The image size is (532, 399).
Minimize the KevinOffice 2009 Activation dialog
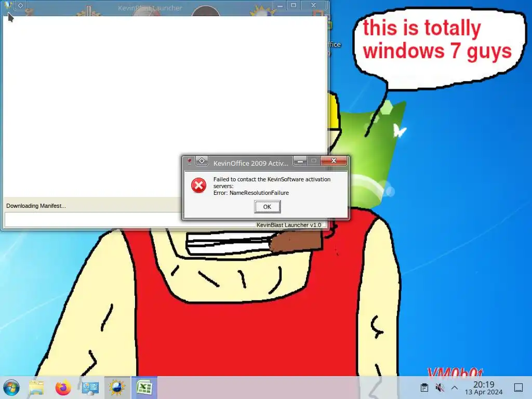point(300,161)
